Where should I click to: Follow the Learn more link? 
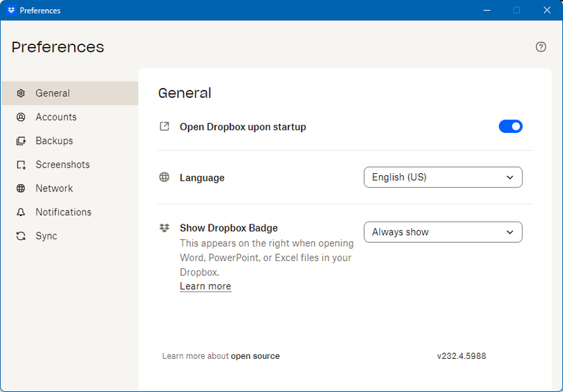205,286
